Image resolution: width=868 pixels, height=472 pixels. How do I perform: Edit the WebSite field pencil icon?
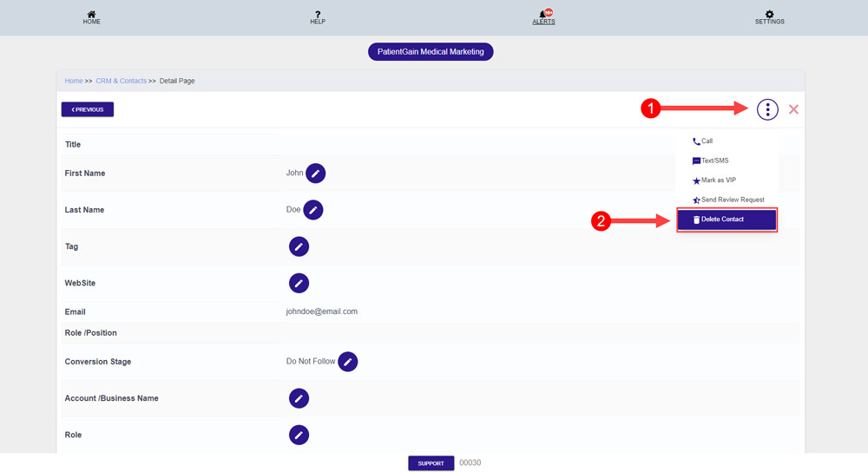tap(299, 283)
